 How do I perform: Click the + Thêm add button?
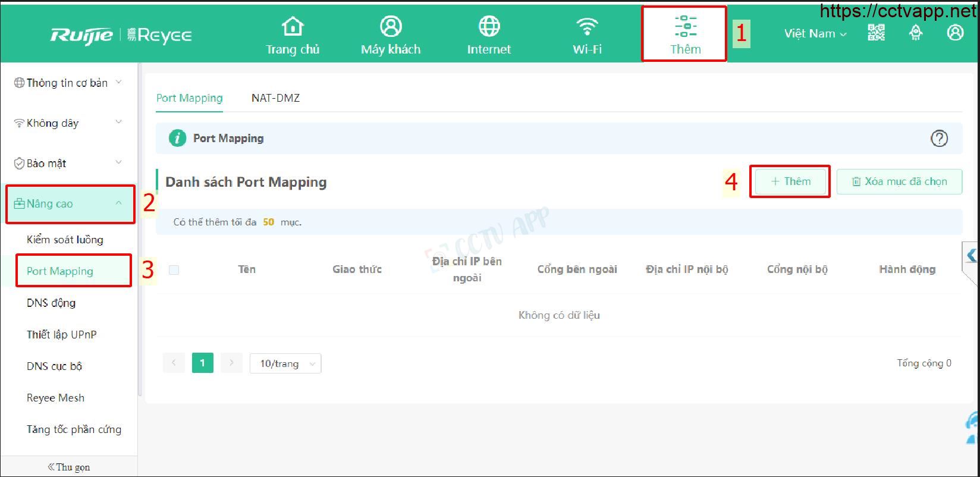(x=790, y=181)
